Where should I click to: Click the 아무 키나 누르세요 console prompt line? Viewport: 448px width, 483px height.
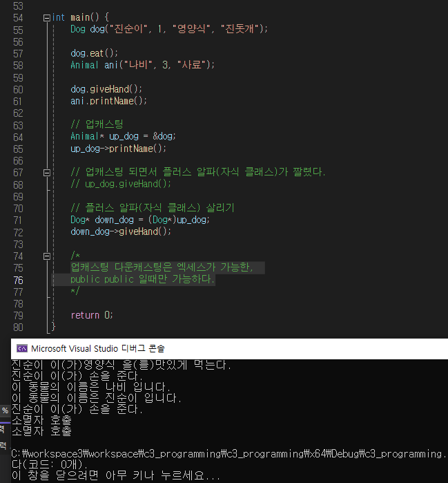116,475
